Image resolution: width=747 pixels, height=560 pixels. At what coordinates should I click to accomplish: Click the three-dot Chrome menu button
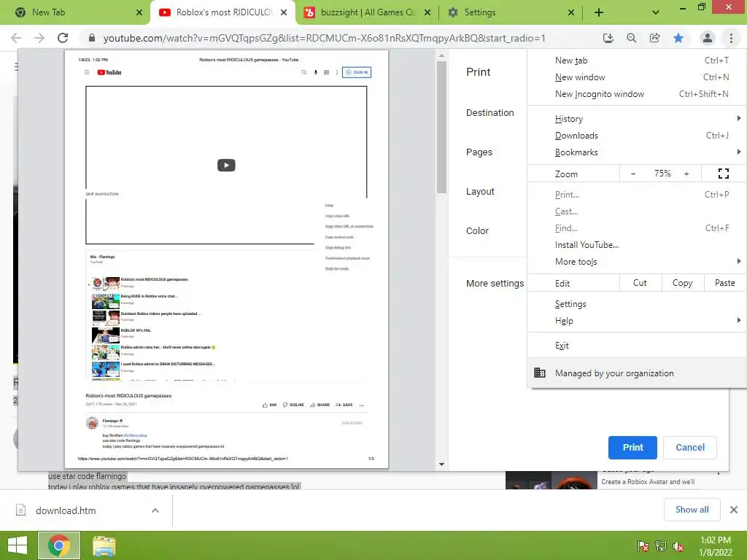tap(731, 38)
